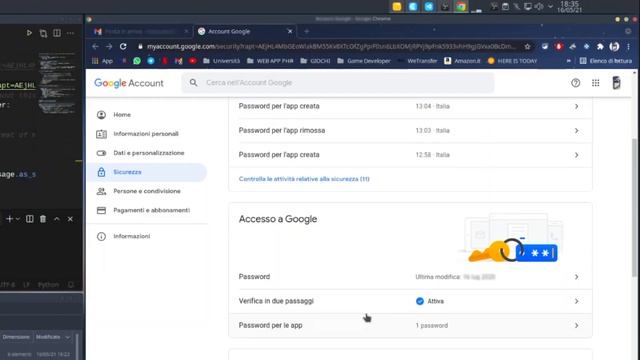640x360 pixels.
Task: Maximize terminal panel with caret icon
Action: tap(57, 219)
